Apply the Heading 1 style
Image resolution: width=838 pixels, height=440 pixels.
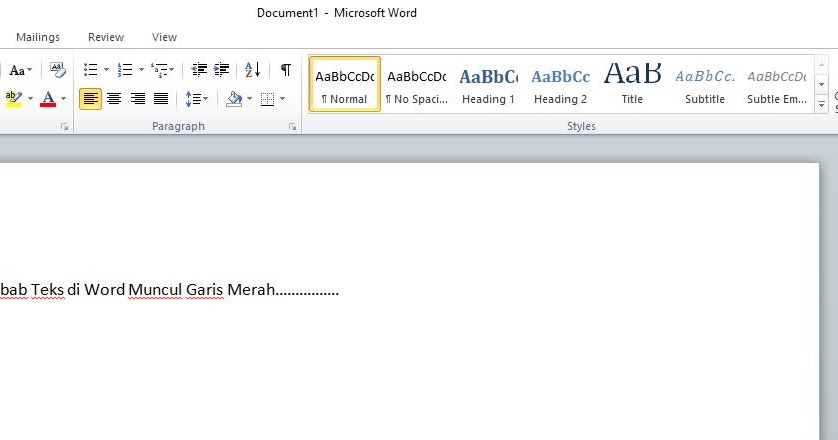(x=488, y=84)
